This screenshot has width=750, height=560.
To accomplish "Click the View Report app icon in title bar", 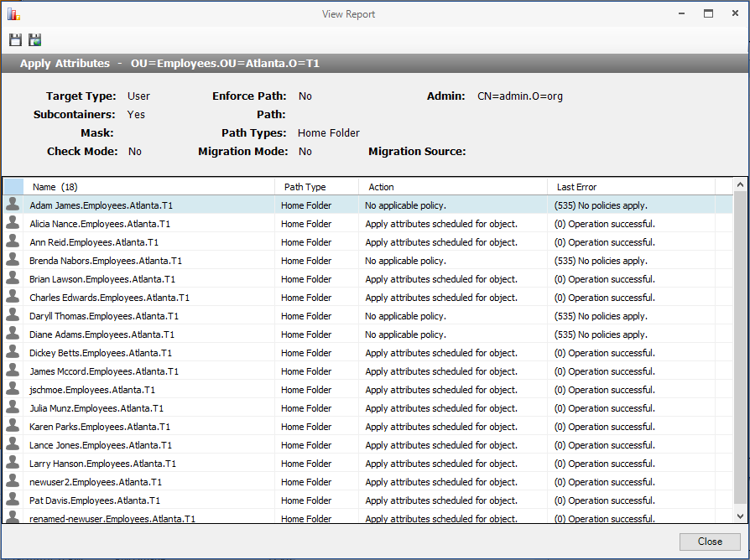I will tap(13, 13).
